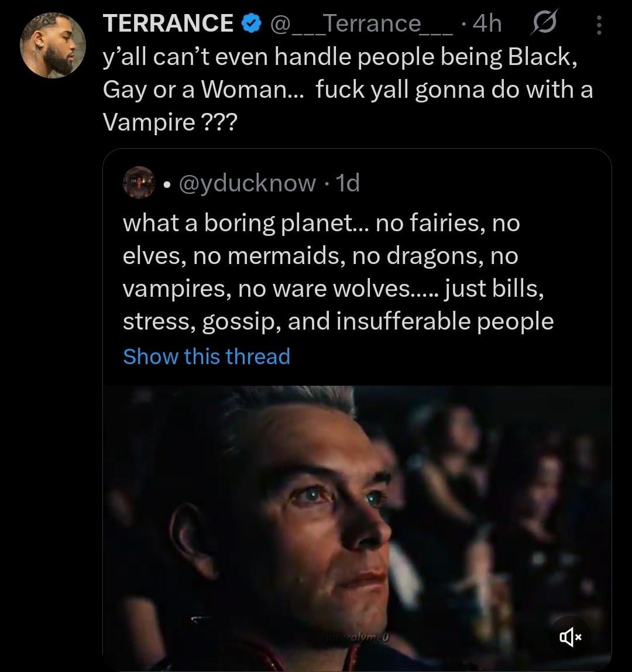Viewport: 632px width, 672px height.
Task: Click Show this thread
Action: click(207, 356)
